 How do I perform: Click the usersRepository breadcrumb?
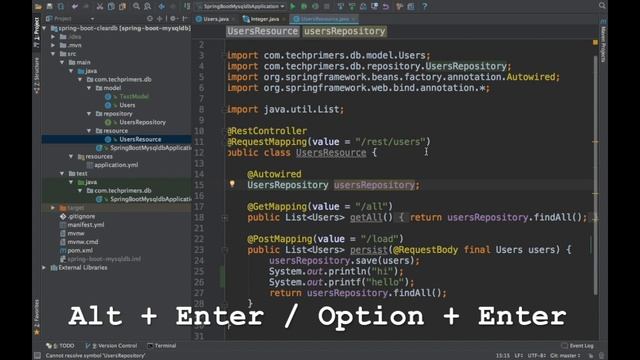tap(344, 31)
